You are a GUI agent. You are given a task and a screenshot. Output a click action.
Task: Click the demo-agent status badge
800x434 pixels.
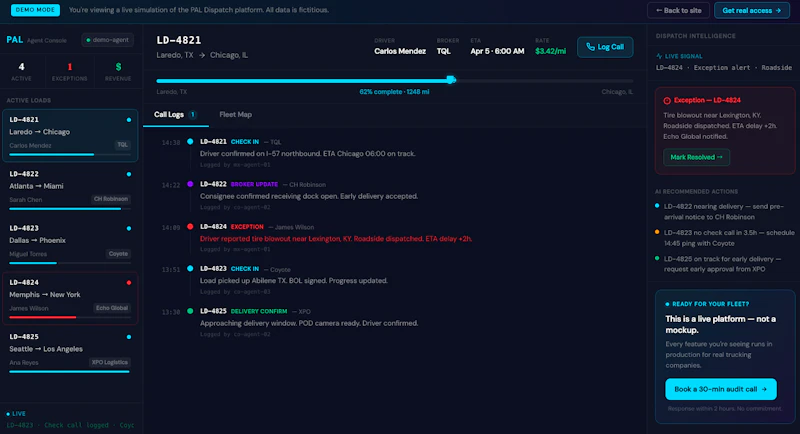coord(108,40)
